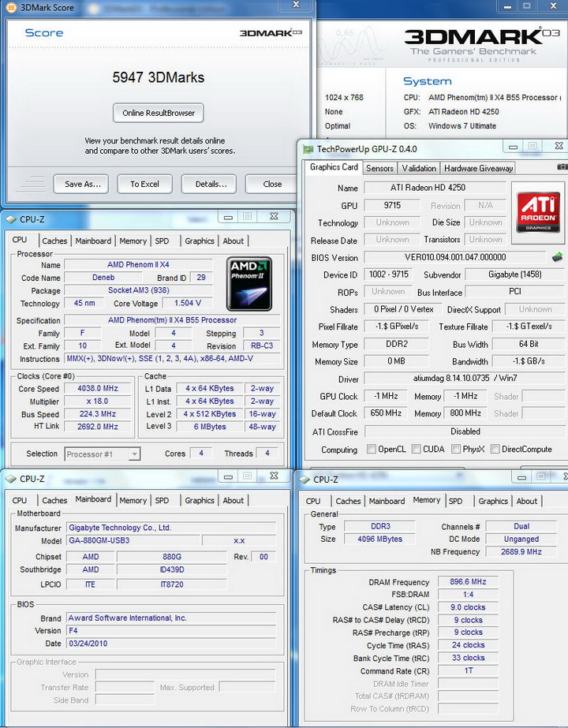Viewport: 568px width, 728px height.
Task: Close the top CPU-Z window
Action: point(274,216)
